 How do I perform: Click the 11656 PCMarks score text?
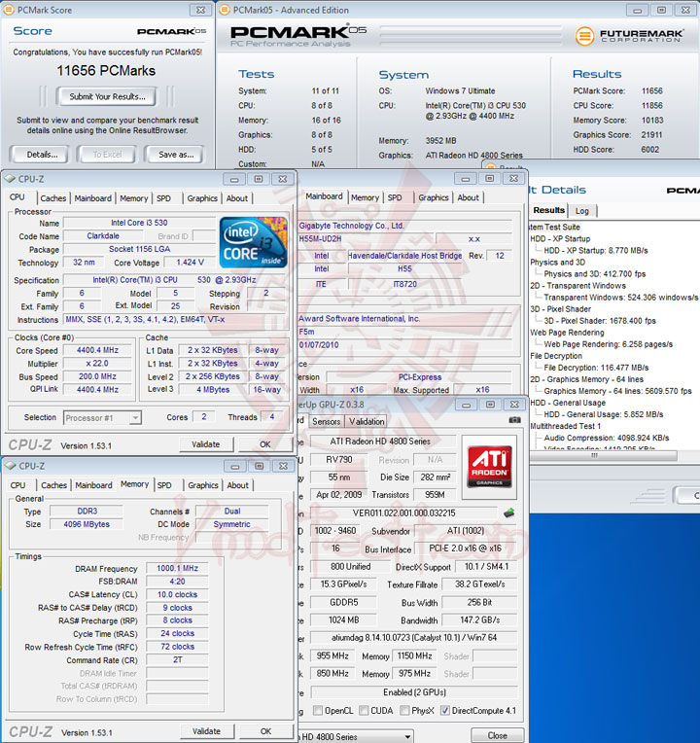[x=106, y=71]
